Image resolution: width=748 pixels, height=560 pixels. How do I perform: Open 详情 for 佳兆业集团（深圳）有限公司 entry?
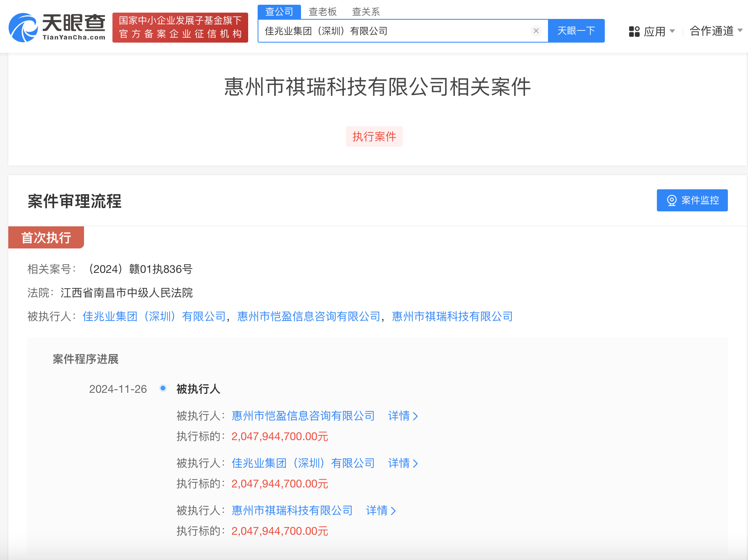click(403, 463)
